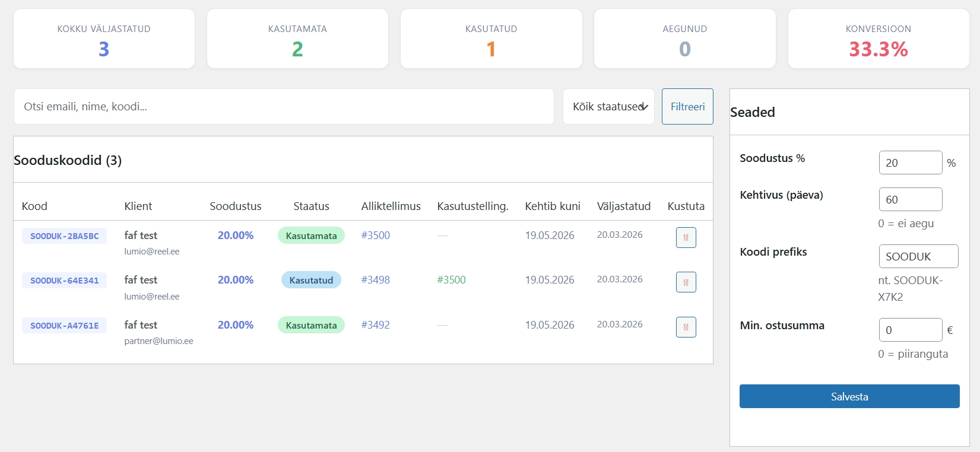Delete the SOODUK-2BA5BC coupon row
The image size is (980, 452).
[686, 237]
